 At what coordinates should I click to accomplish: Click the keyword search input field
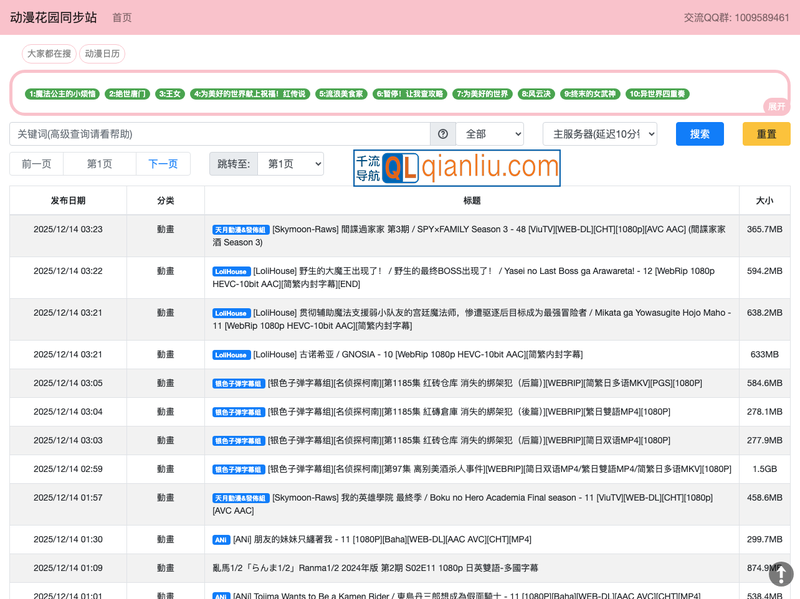click(220, 134)
